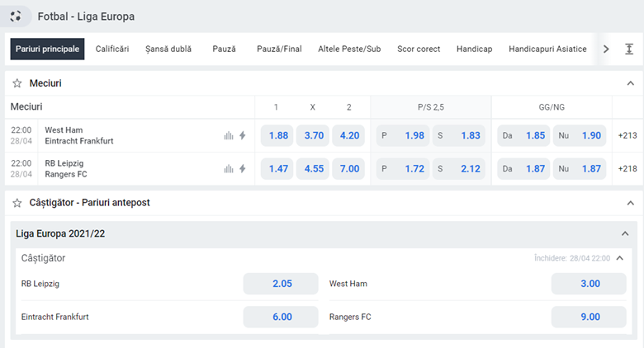Open statistics chart icon for West Ham match
The width and height of the screenshot is (644, 348).
[229, 135]
